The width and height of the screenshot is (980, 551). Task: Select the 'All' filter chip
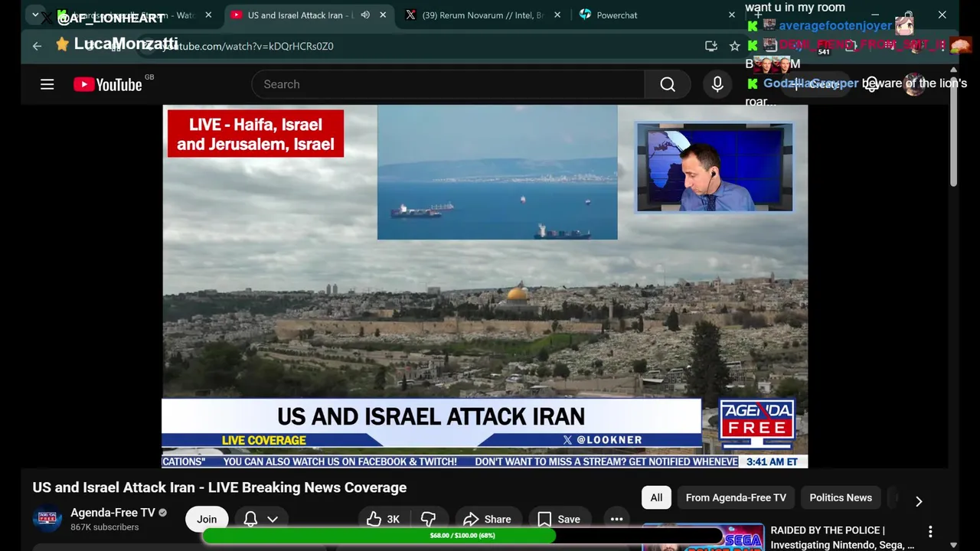[x=656, y=497]
